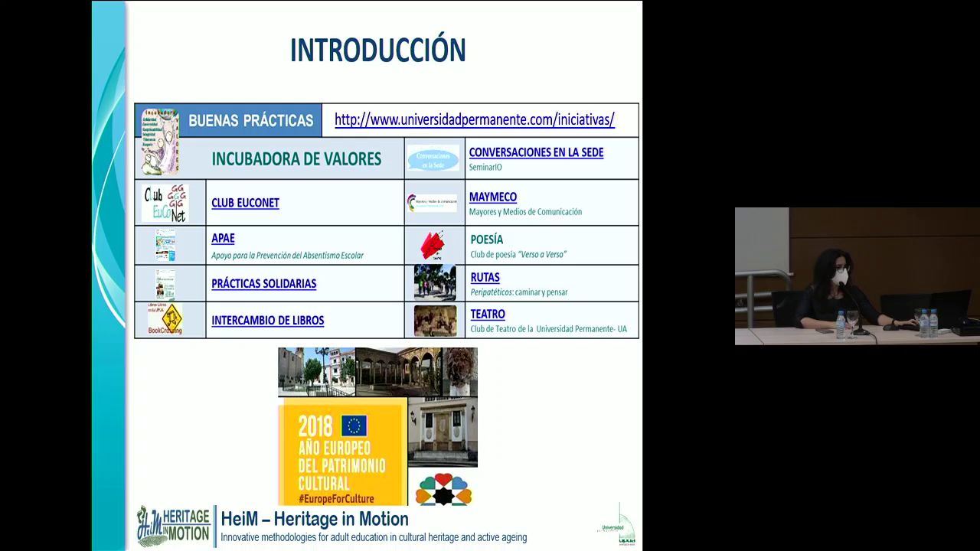This screenshot has height=551, width=980.
Task: Click the speaker webcam video
Action: click(x=857, y=276)
